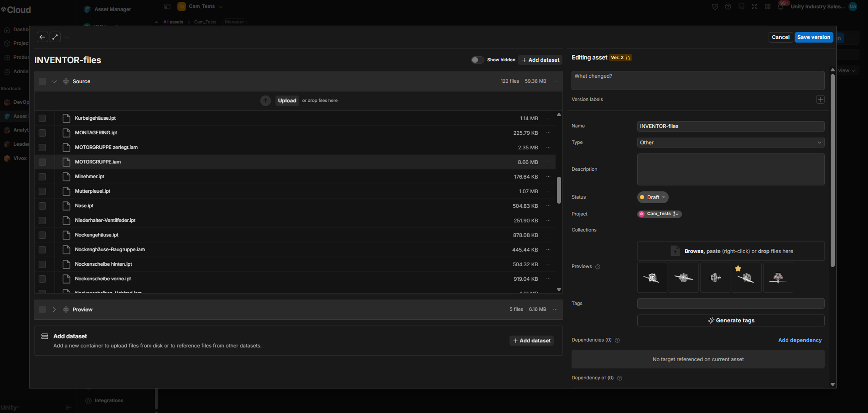The image size is (868, 413).
Task: Open options menu for MOTORGRUPPE.iam
Action: 548,162
